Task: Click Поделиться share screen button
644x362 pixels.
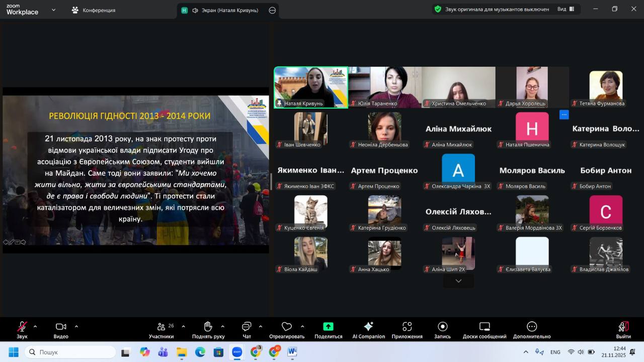Action: pyautogui.click(x=328, y=329)
